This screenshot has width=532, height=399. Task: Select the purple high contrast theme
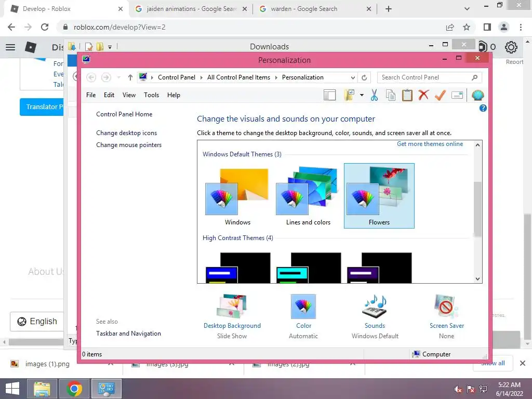(x=379, y=268)
